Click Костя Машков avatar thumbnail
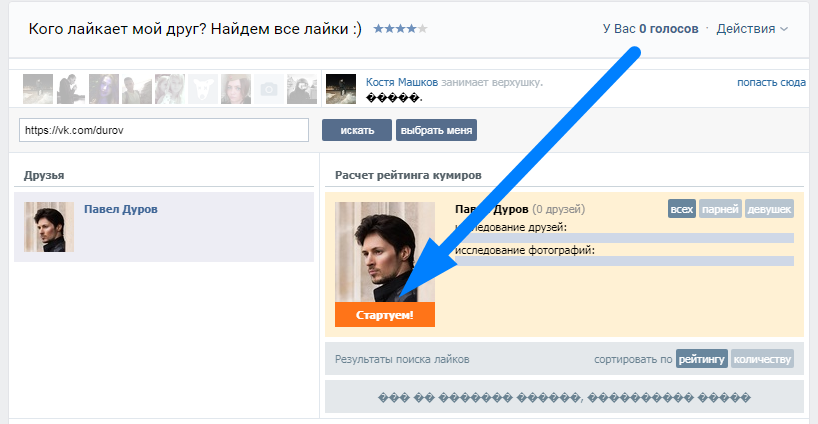This screenshot has width=818, height=424. pos(341,89)
